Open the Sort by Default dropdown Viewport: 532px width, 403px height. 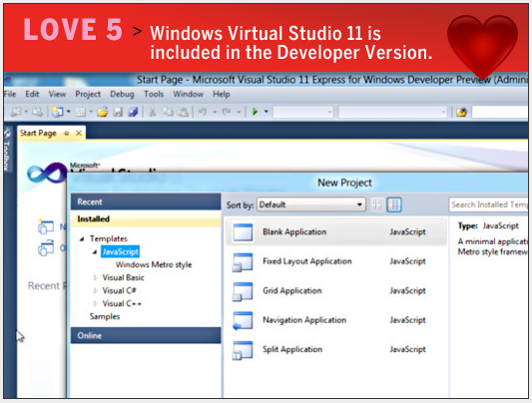(x=311, y=204)
